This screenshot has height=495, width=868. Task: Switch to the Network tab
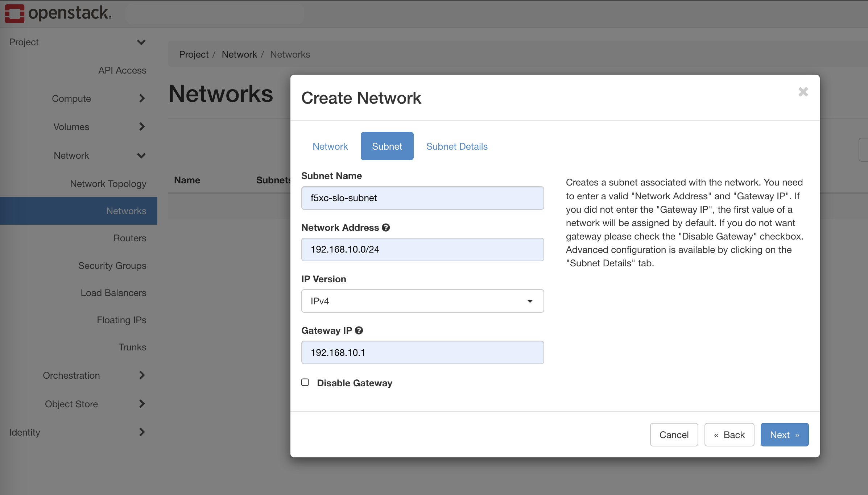click(330, 146)
